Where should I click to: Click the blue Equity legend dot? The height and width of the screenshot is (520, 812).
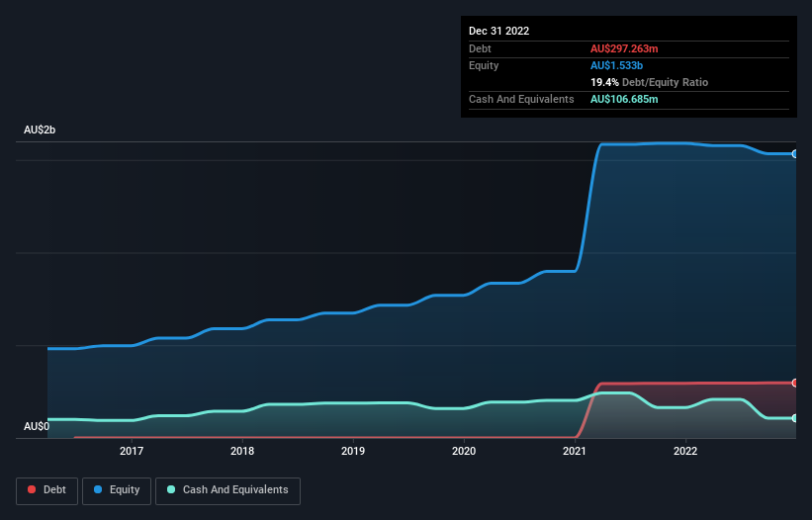[x=97, y=489]
